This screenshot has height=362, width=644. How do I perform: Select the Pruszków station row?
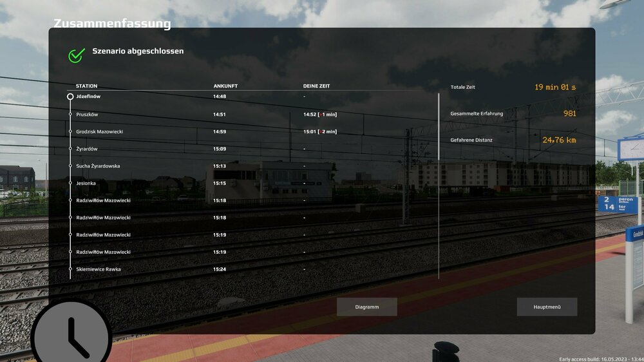(251, 115)
